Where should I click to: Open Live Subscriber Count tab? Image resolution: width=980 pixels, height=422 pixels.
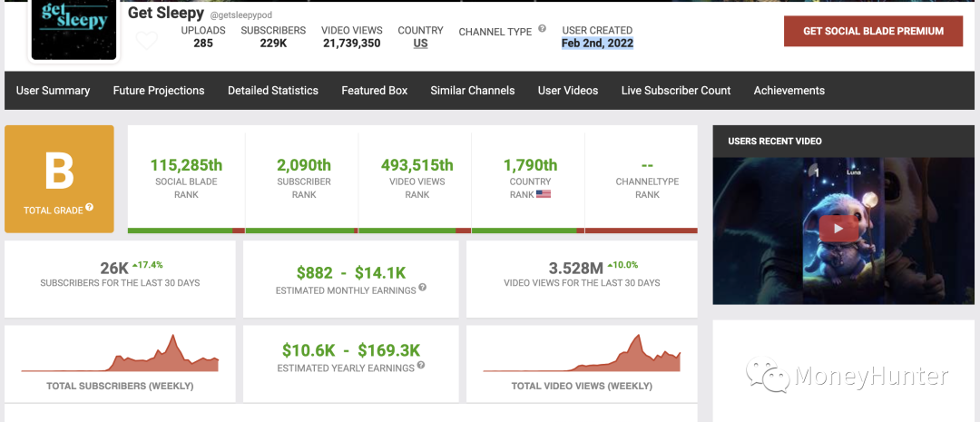point(676,91)
